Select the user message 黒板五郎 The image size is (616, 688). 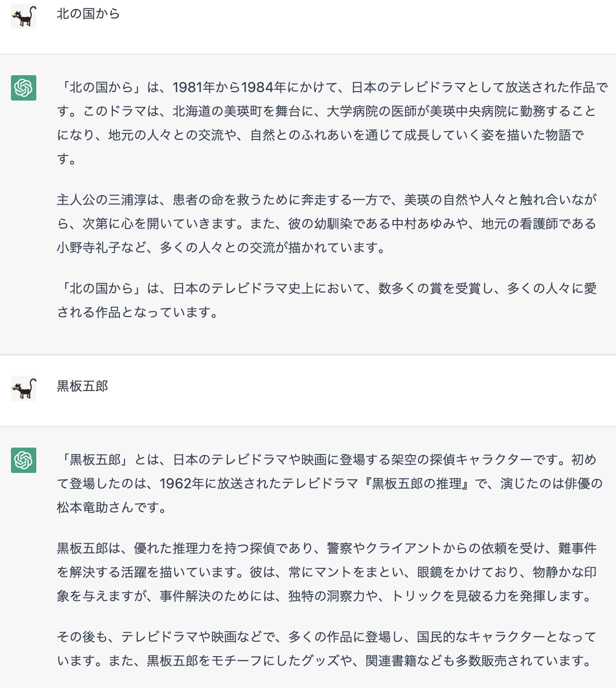pyautogui.click(x=82, y=386)
